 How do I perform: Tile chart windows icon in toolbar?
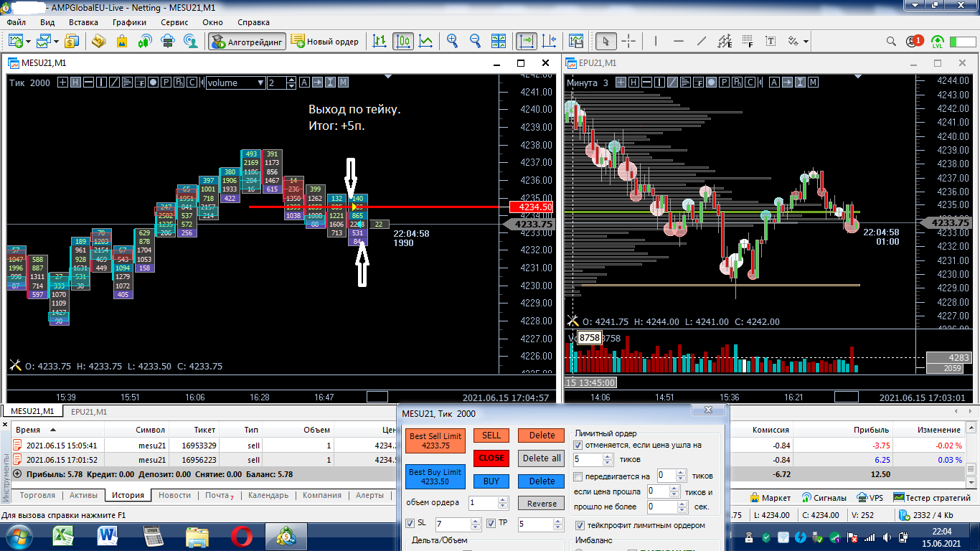pos(499,41)
